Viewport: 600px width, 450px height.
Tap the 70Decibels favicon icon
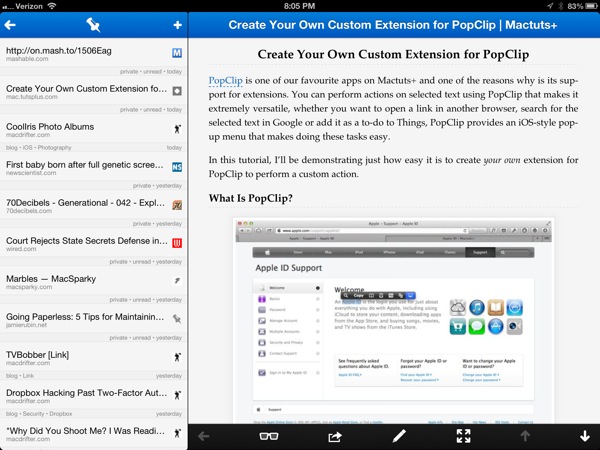tap(177, 205)
